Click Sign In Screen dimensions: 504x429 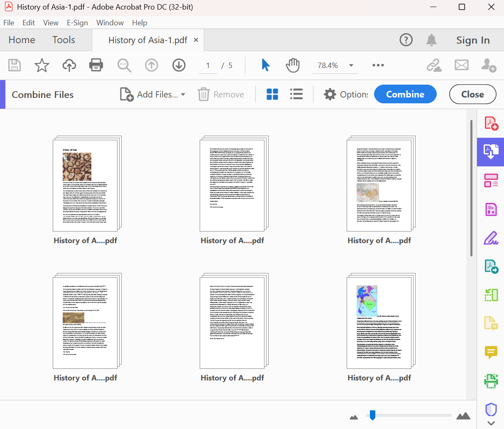tap(473, 40)
